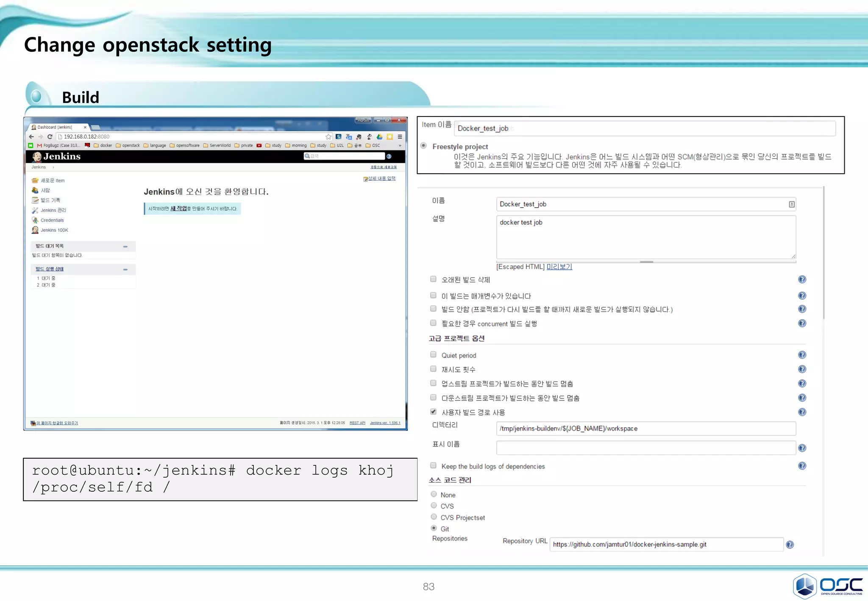Bookmark page with star icon

[328, 136]
